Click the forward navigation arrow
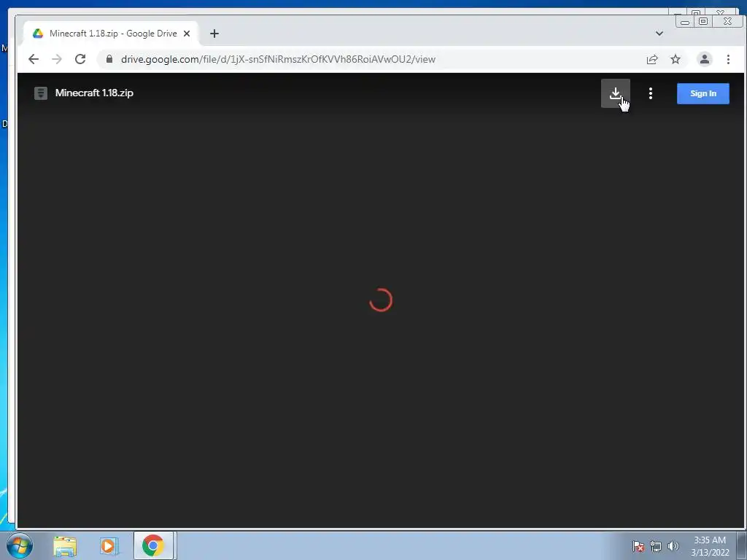This screenshot has height=560, width=747. [x=57, y=59]
